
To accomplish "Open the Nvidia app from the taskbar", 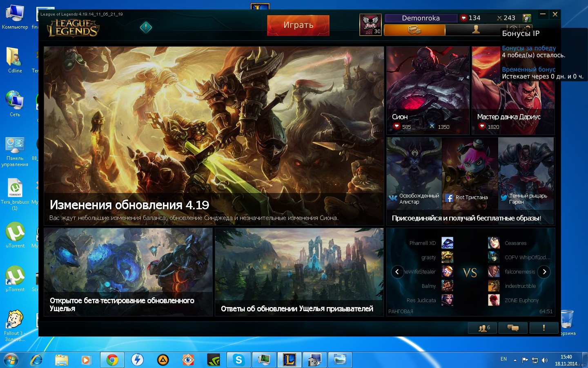I will pyautogui.click(x=214, y=360).
